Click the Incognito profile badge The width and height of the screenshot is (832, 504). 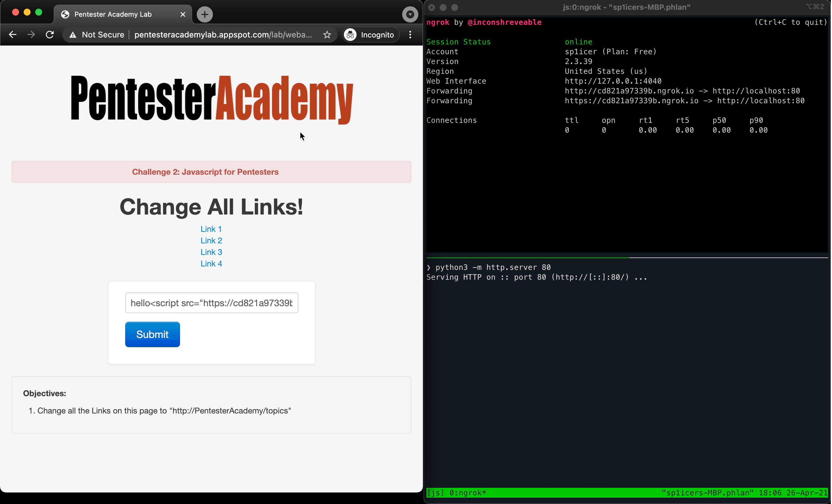coord(371,35)
